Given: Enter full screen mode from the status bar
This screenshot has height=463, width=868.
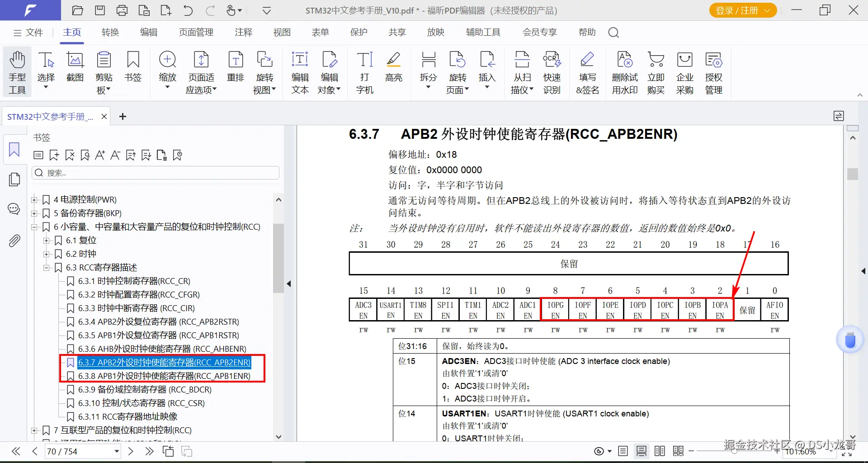Looking at the screenshot, I should tap(847, 452).
